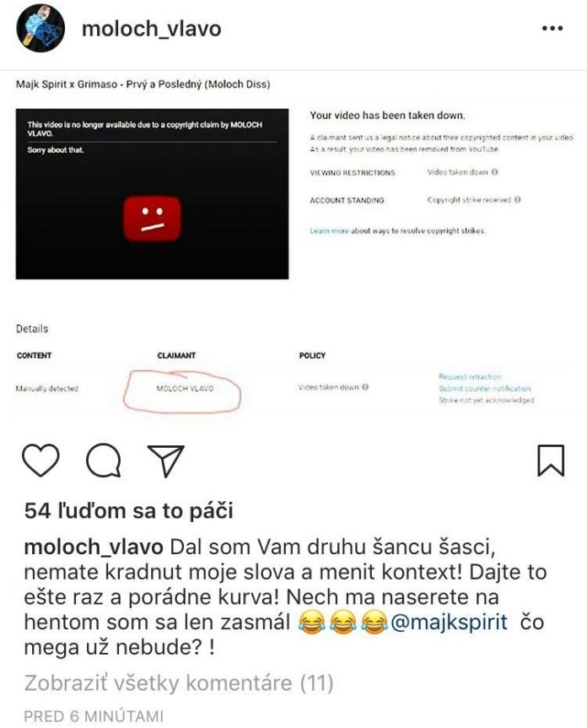Click the moloch_vlavo name in the caption
This screenshot has height=728, width=587.
pos(94,547)
